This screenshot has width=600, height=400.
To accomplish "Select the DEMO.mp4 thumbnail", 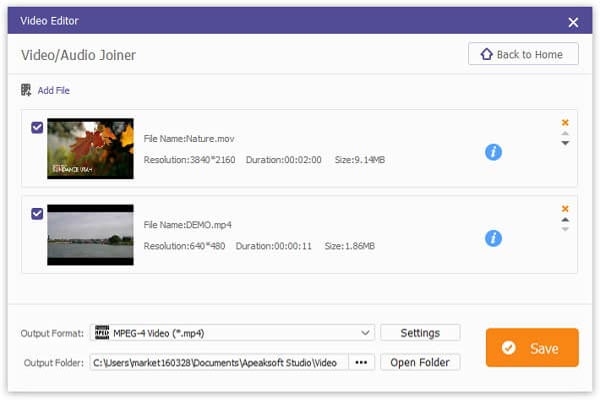I will 90,235.
